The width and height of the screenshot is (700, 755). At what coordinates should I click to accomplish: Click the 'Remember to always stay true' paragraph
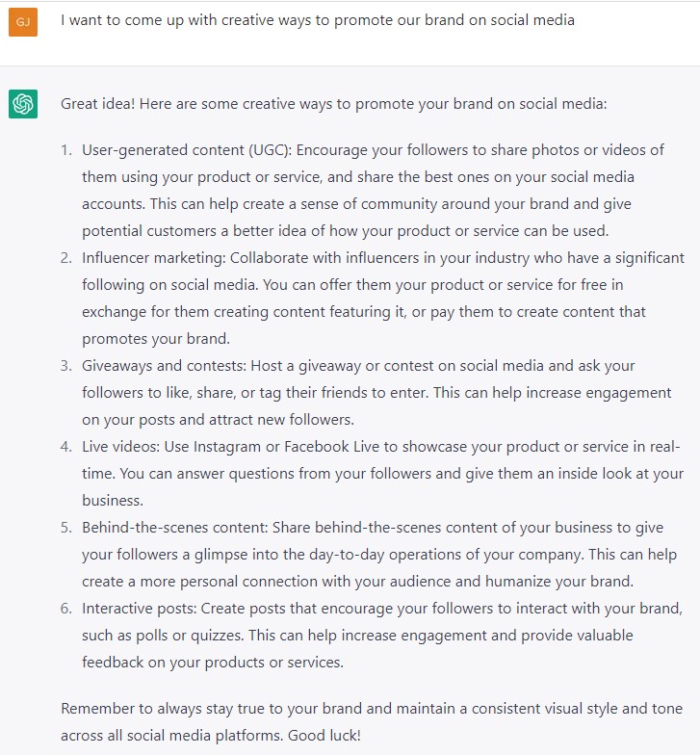coord(372,722)
